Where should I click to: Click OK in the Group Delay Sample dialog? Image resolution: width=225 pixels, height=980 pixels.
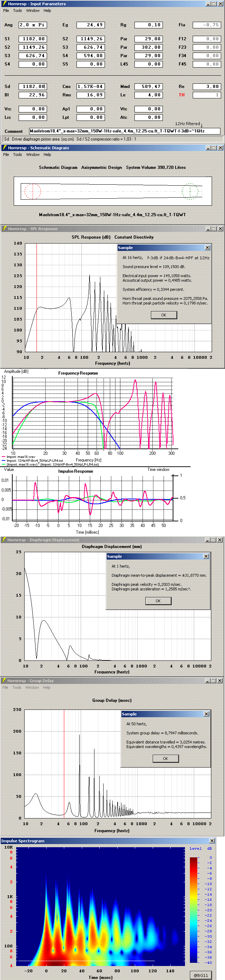click(166, 759)
